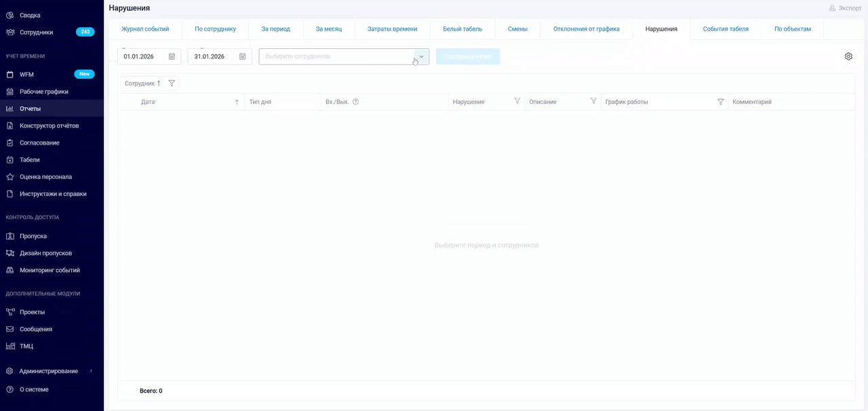Screen dimensions: 868x411
Task: Open WFM module marked New
Action: [x=26, y=75]
